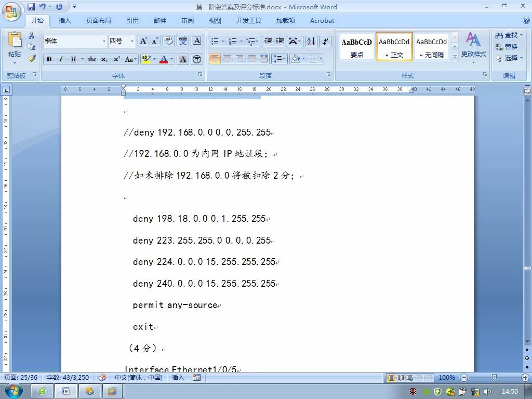The height and width of the screenshot is (399, 532).
Task: Open the phonetic guide (wén) tool
Action: pos(183,41)
